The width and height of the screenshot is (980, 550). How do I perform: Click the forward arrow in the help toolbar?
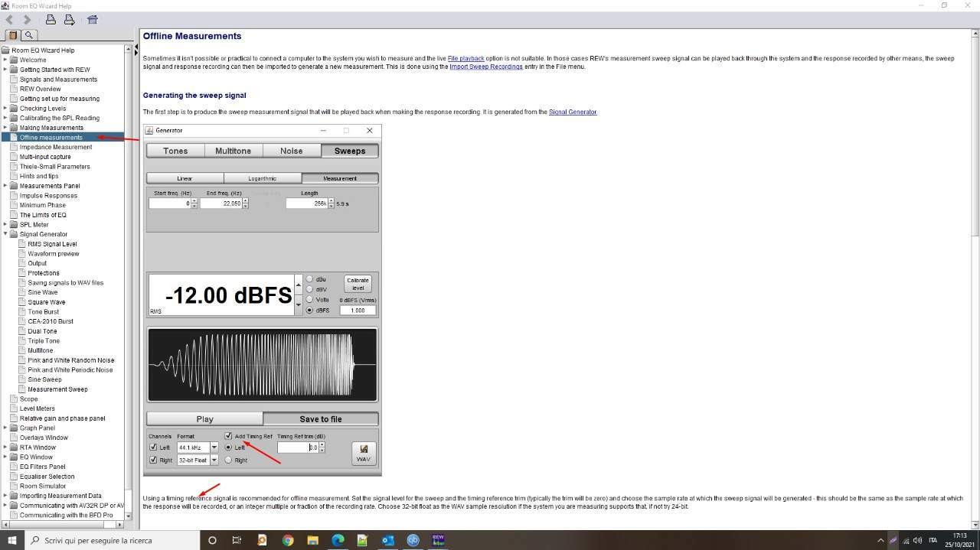[28, 20]
